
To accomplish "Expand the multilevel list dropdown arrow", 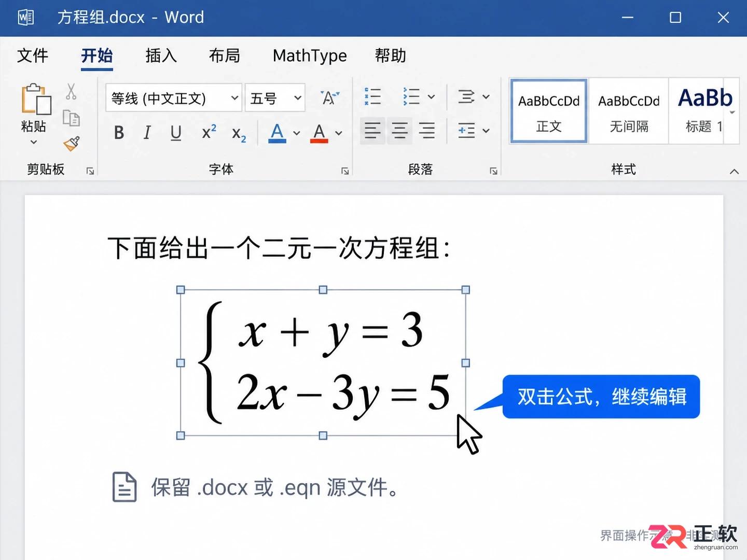I will [x=486, y=96].
